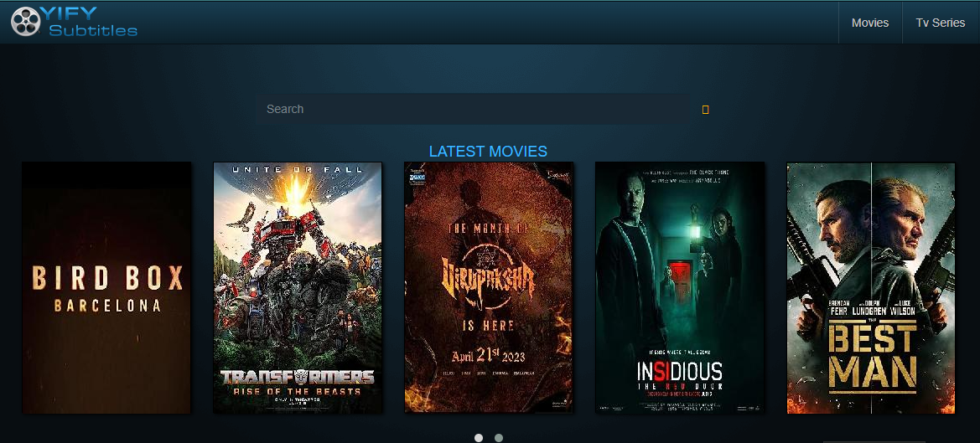
Task: Click the BARCELONA subtitle text on poster
Action: [x=107, y=306]
